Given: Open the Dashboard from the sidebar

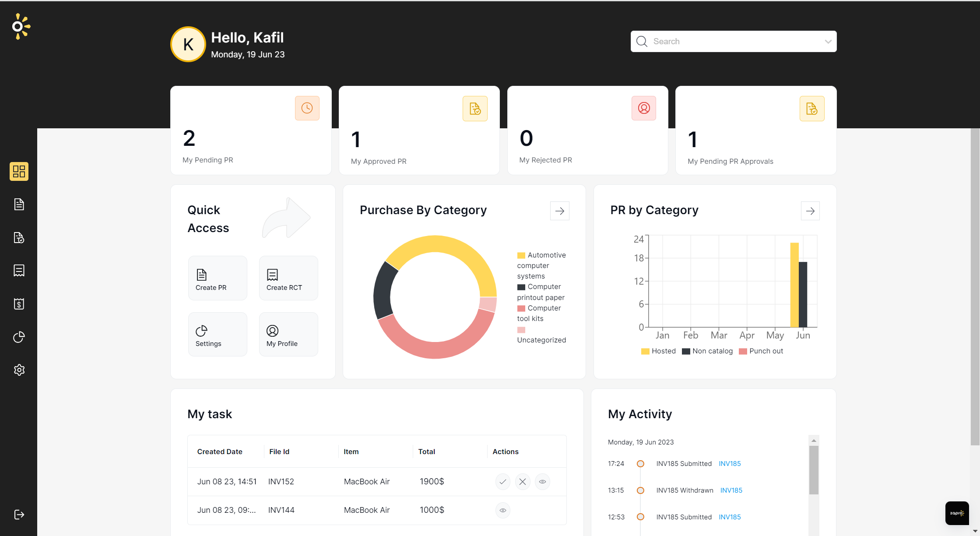Looking at the screenshot, I should 19,171.
